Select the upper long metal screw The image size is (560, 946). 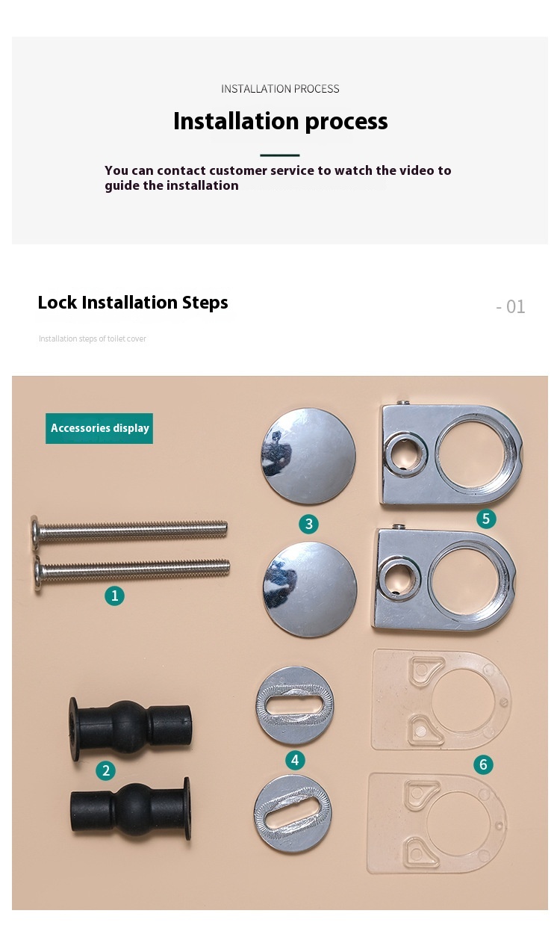coord(129,531)
